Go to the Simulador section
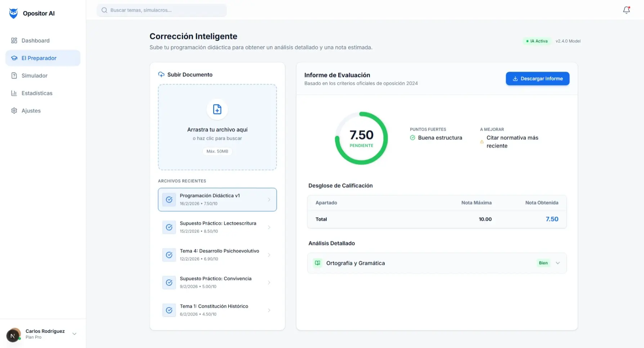This screenshot has width=644, height=348. [x=34, y=75]
